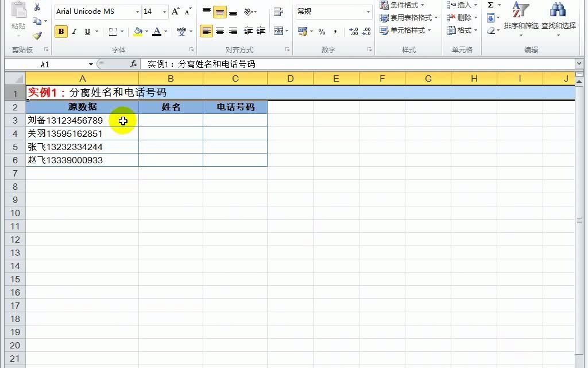This screenshot has height=368, width=588.
Task: Open the 条件格式 conditional formatting menu
Action: pos(402,6)
